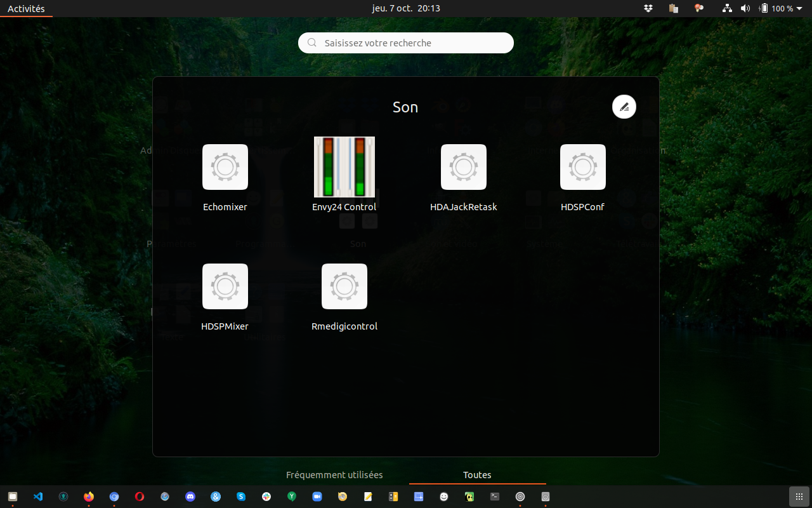Launch Visual Studio Code from dock

pyautogui.click(x=38, y=497)
